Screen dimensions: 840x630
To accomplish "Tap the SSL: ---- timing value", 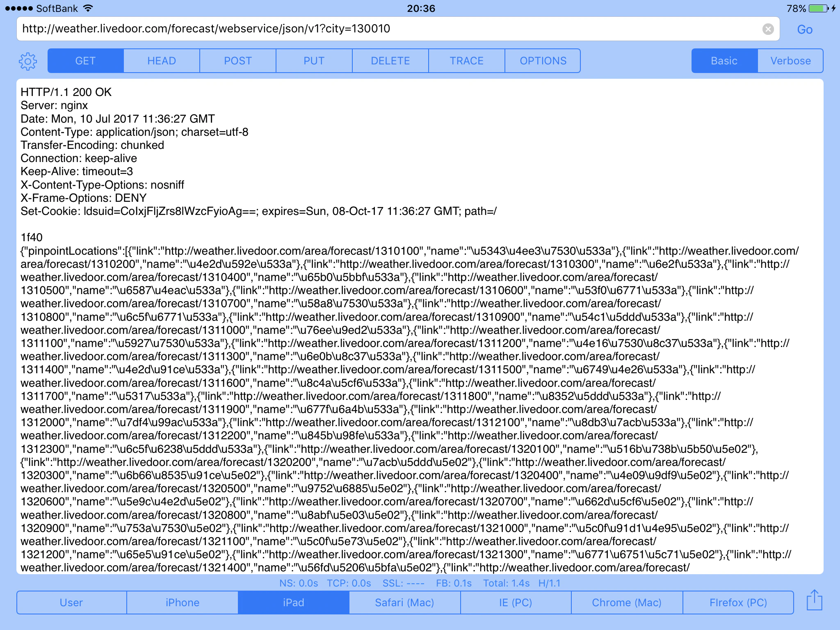I will (x=403, y=583).
